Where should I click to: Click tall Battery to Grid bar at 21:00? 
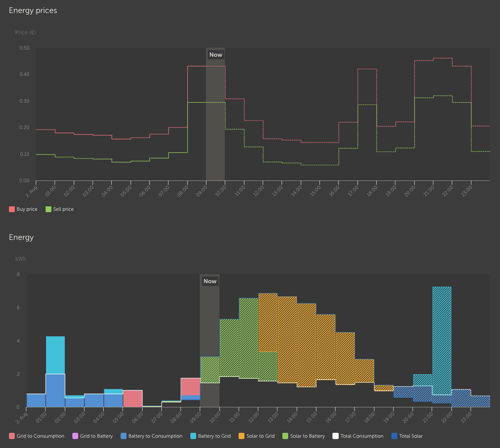point(441,340)
